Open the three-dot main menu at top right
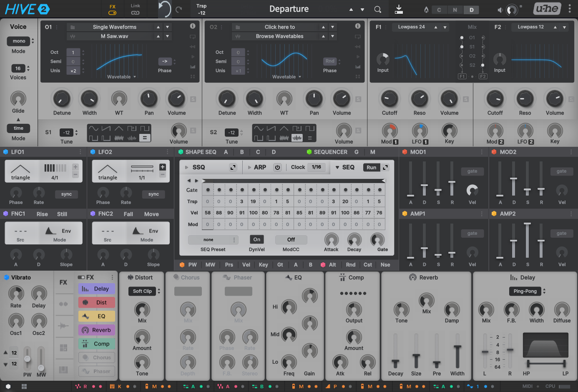The height and width of the screenshot is (392, 578). [x=570, y=9]
